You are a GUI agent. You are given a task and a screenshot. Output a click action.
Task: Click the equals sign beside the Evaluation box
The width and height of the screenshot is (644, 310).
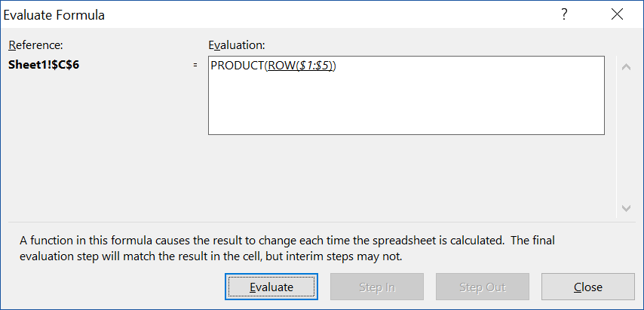(x=196, y=66)
